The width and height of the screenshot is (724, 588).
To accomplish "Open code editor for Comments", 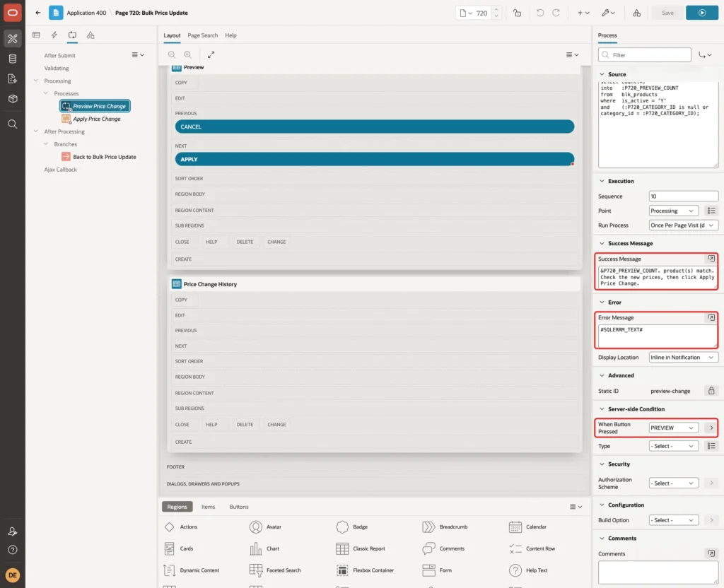I will pos(711,553).
